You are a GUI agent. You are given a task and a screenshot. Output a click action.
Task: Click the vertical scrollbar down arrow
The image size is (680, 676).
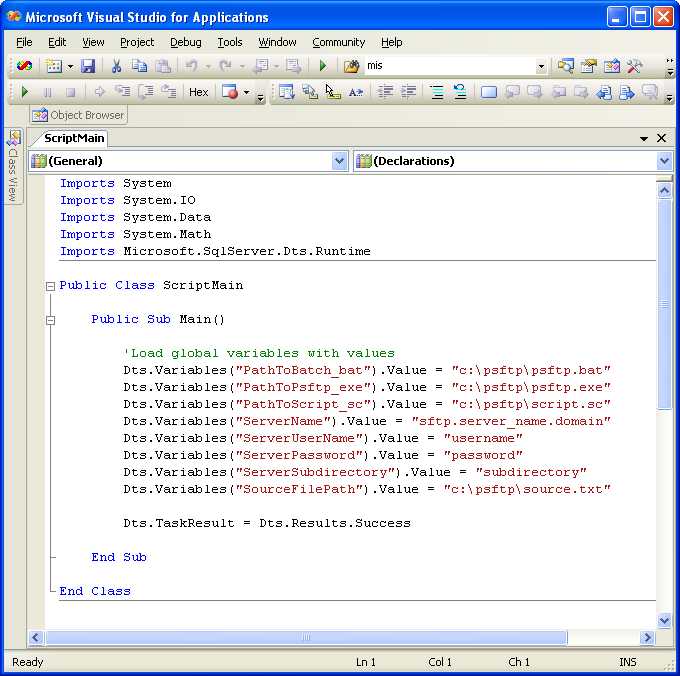[x=664, y=620]
